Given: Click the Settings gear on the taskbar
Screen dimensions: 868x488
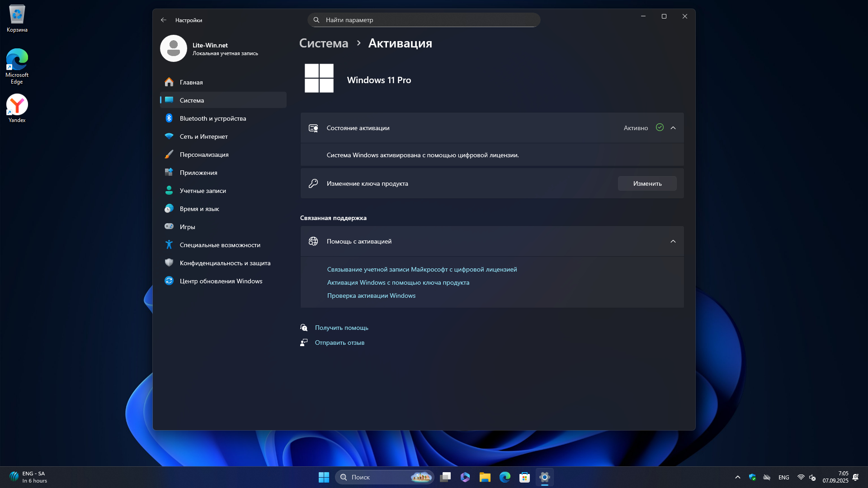Looking at the screenshot, I should [x=545, y=477].
